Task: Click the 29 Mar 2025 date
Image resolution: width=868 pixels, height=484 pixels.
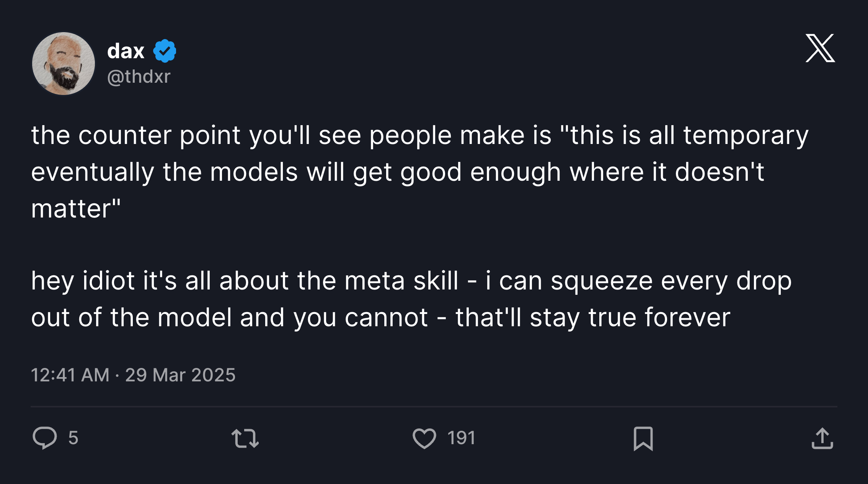Action: click(180, 374)
